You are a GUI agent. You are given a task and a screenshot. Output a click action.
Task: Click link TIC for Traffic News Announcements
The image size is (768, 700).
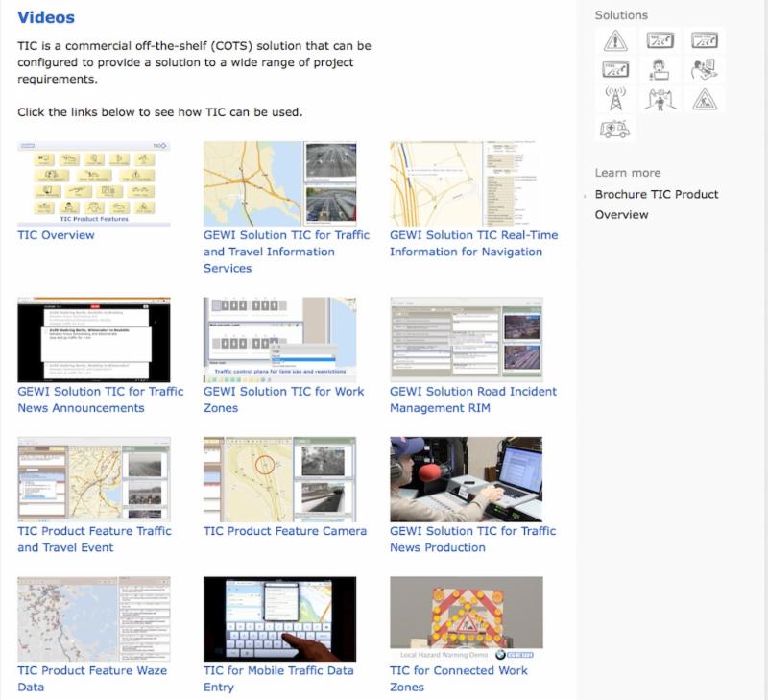coord(101,399)
